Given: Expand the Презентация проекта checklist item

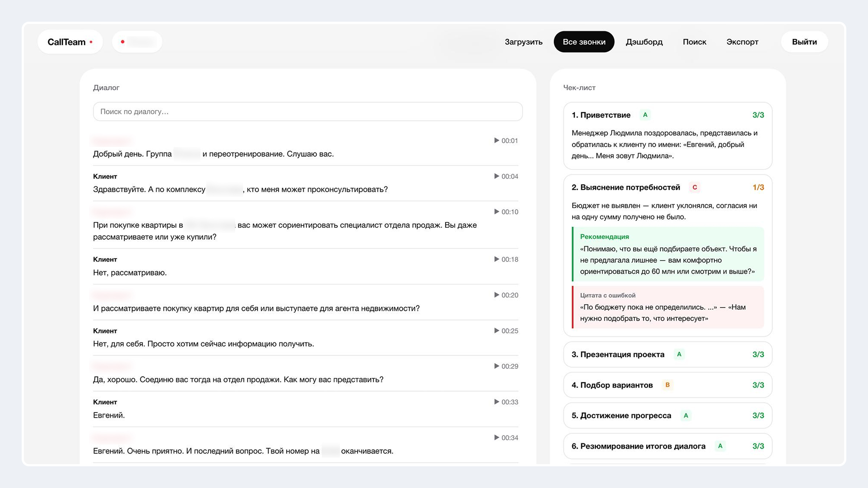Looking at the screenshot, I should tap(668, 354).
